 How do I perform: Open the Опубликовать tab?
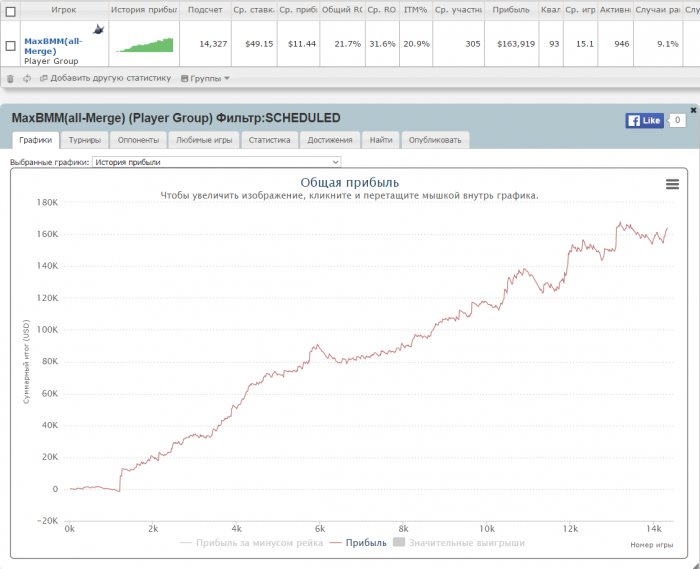pos(435,140)
